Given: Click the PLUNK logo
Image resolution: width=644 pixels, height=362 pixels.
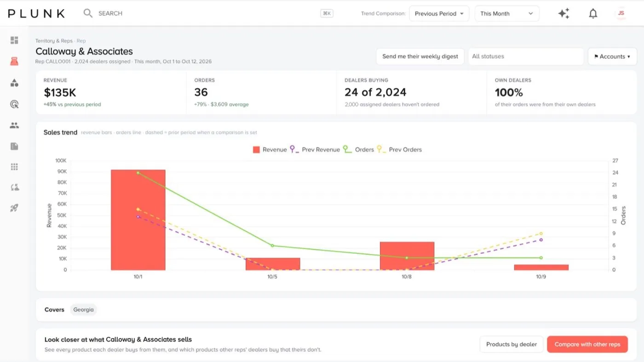Looking at the screenshot, I should 36,13.
